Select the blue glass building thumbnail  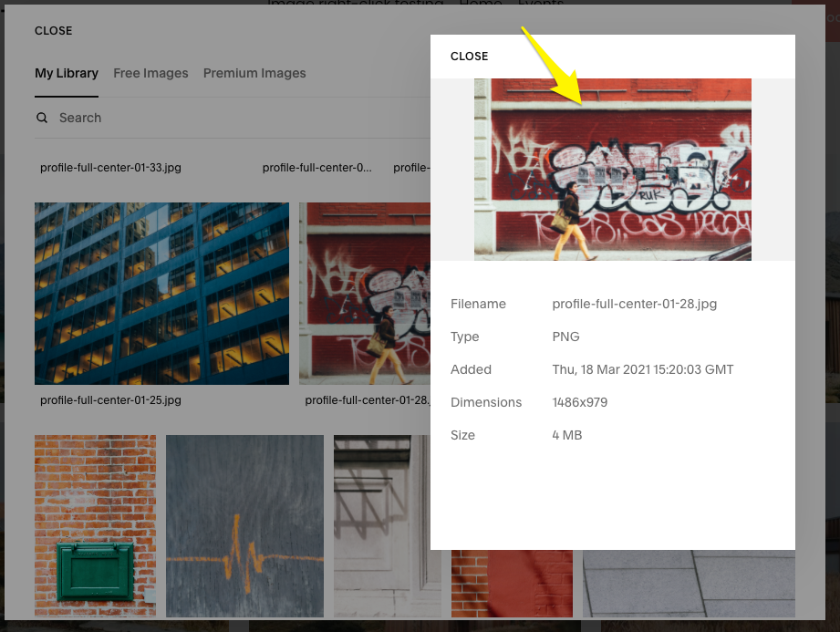[161, 293]
